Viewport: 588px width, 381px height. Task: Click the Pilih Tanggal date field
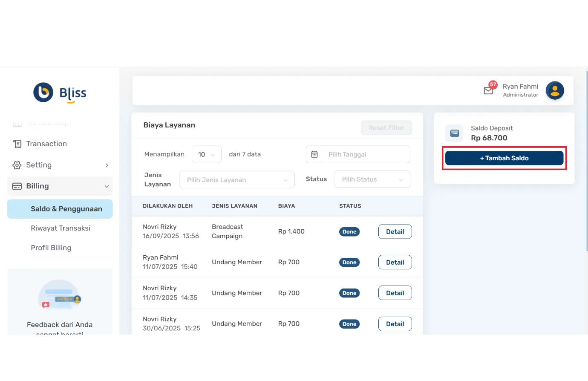click(x=366, y=154)
